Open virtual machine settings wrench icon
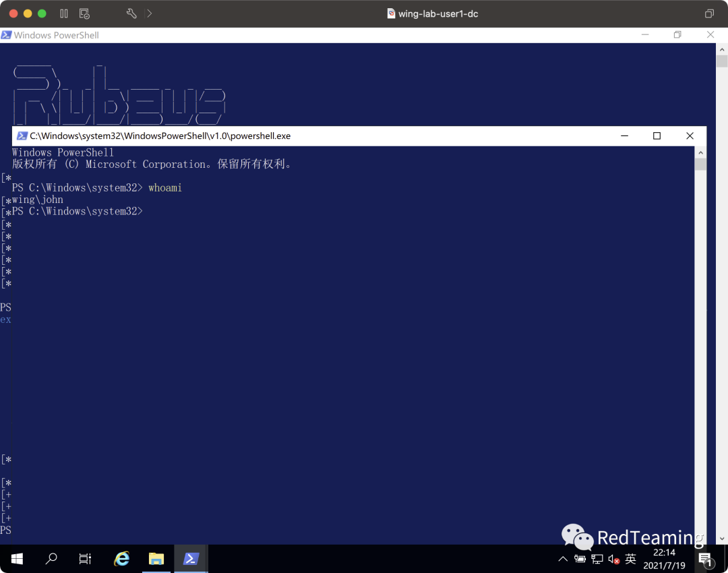Image resolution: width=728 pixels, height=573 pixels. 131,13
